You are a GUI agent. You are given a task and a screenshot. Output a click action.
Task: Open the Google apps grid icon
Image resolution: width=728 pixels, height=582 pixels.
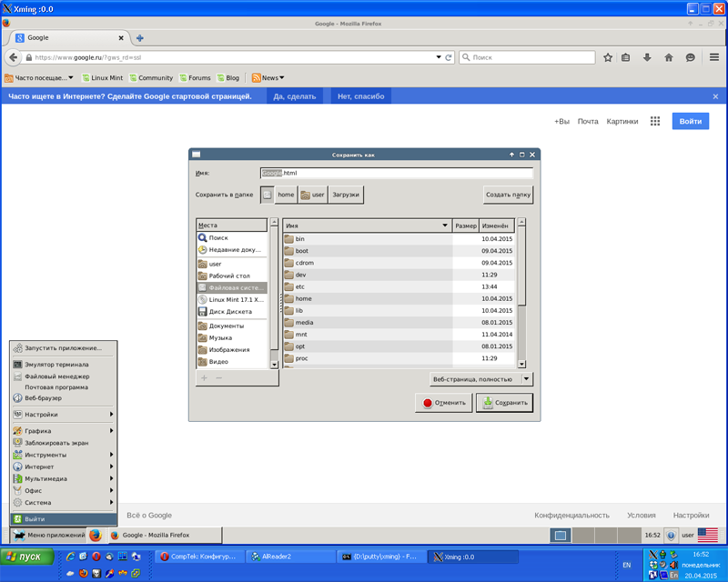tap(655, 121)
